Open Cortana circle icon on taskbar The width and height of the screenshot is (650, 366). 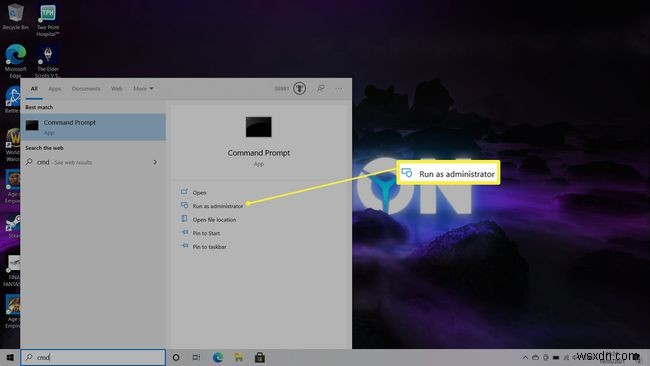176,357
